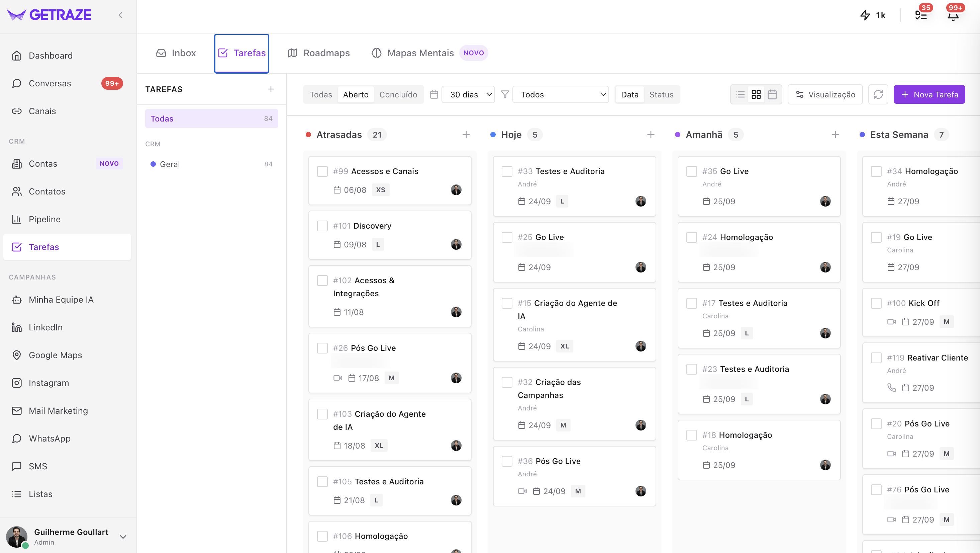Collapse the sidebar with the chevron arrow
The image size is (980, 553).
pyautogui.click(x=121, y=15)
